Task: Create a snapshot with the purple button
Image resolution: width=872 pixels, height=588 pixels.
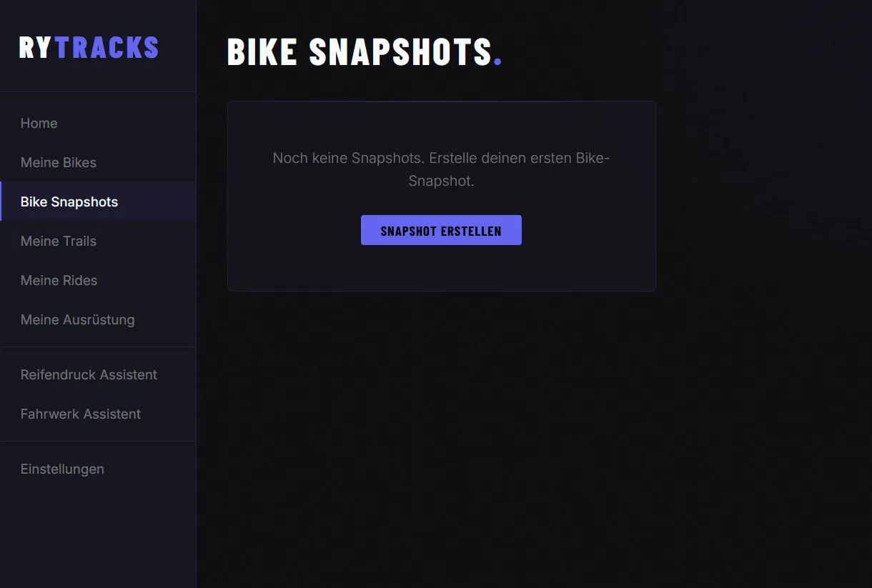Action: pos(441,230)
